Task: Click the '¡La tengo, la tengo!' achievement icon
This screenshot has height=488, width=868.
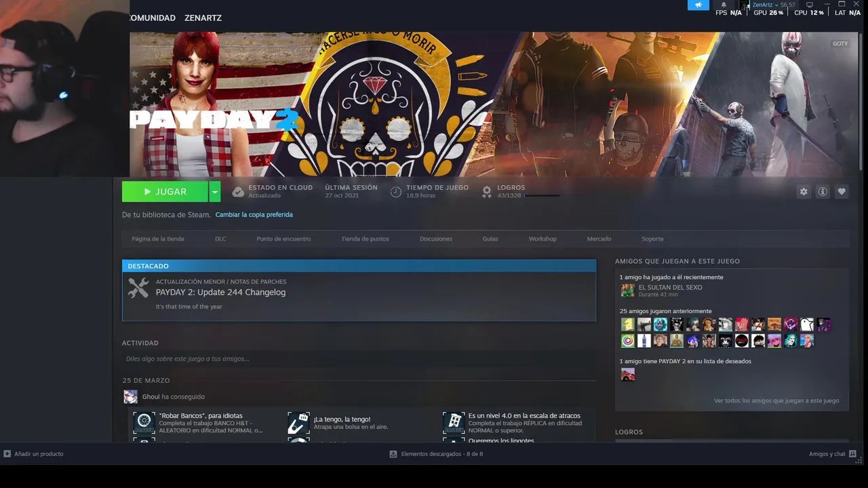Action: [x=298, y=422]
